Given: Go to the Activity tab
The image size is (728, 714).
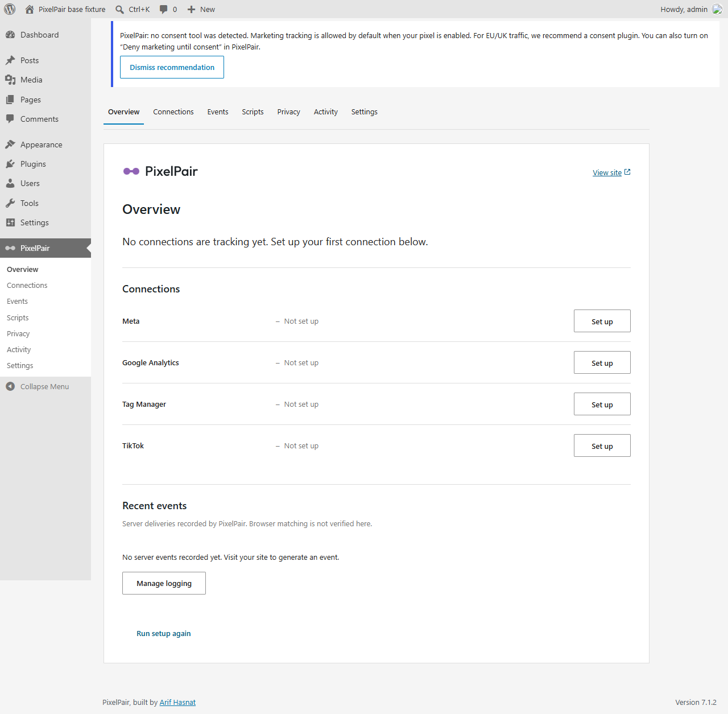Looking at the screenshot, I should pos(326,112).
